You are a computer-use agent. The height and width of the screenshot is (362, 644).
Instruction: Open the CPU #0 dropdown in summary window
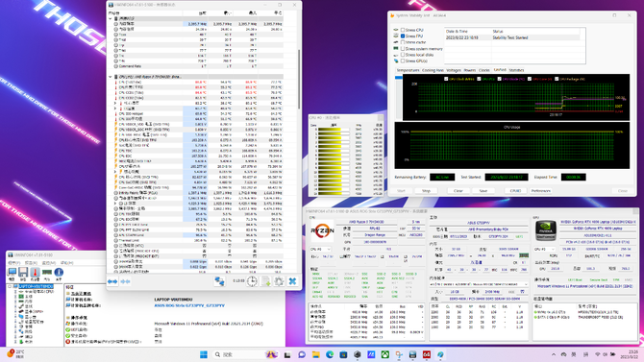tap(320, 249)
